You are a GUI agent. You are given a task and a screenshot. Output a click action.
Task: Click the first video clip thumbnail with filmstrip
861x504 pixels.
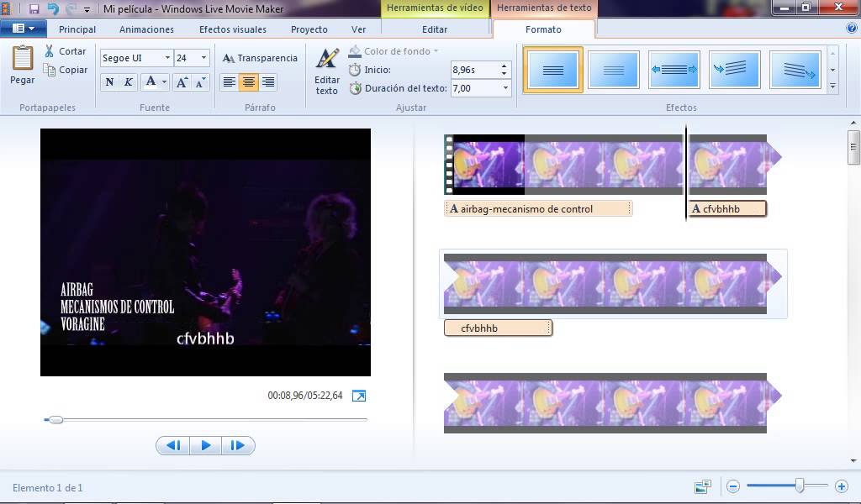[483, 165]
